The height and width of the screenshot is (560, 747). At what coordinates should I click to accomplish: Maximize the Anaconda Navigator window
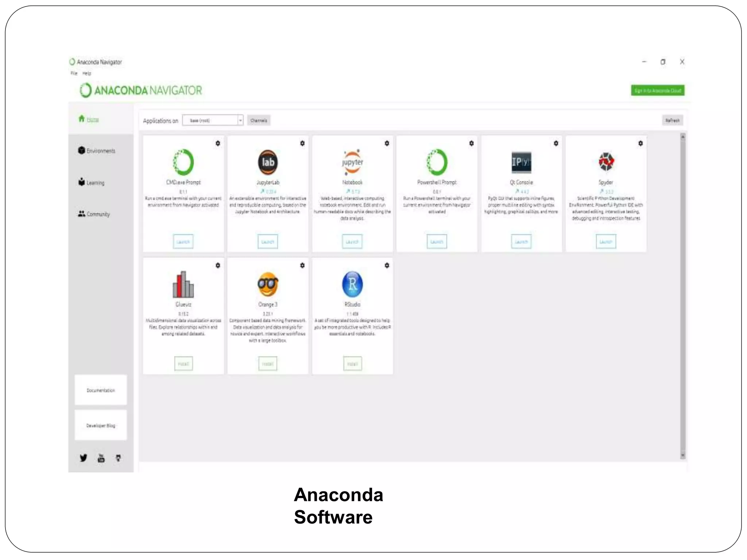663,62
